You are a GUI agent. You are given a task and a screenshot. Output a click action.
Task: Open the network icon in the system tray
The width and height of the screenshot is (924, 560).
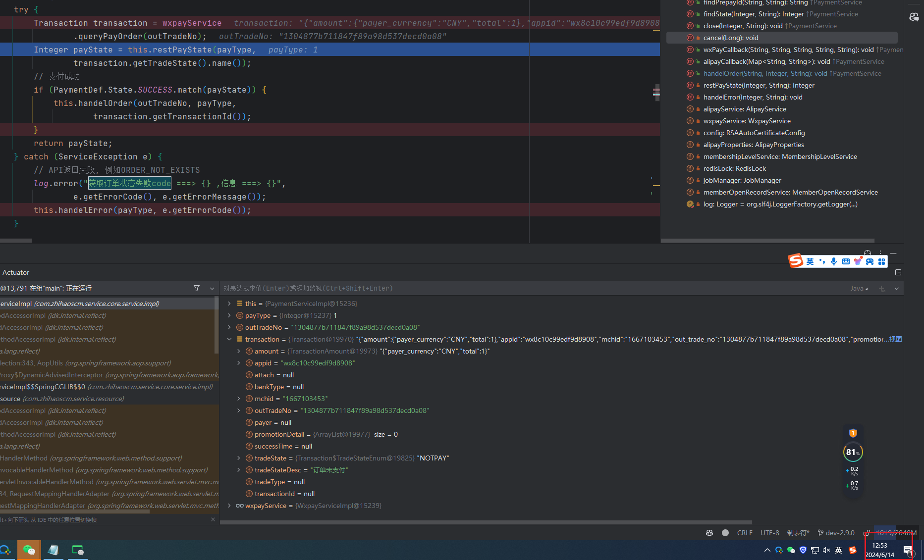tap(815, 550)
